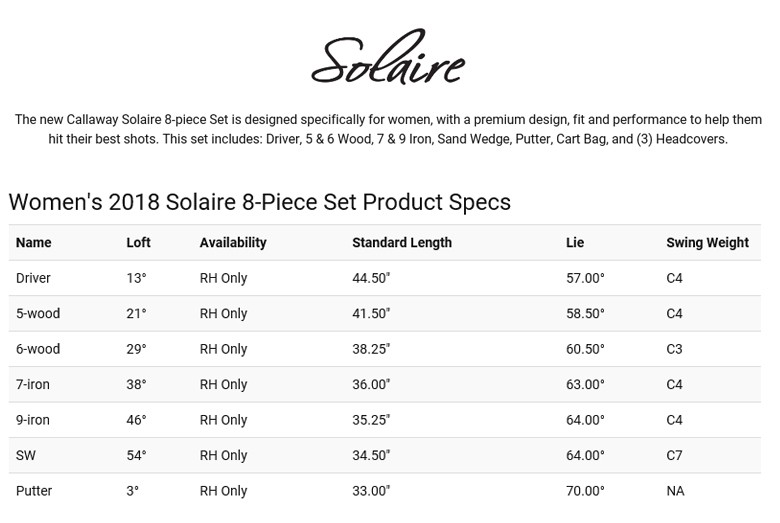The image size is (780, 523).
Task: Select the Driver row name cell
Action: tap(33, 278)
